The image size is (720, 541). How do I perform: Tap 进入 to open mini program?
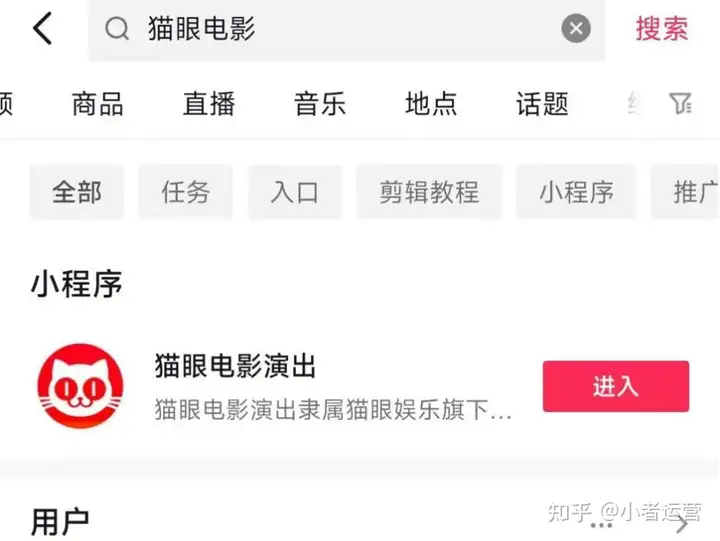click(616, 386)
